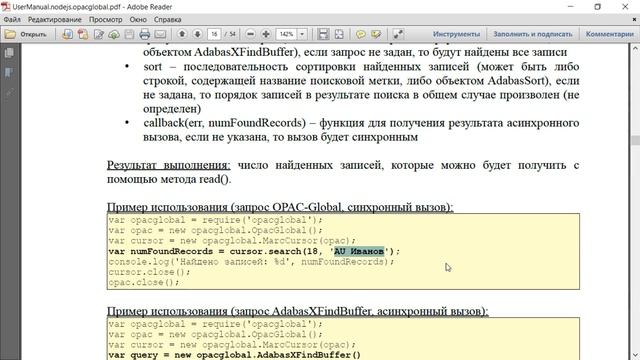
Task: Minimize the Adobe Reader window
Action: coord(571,7)
